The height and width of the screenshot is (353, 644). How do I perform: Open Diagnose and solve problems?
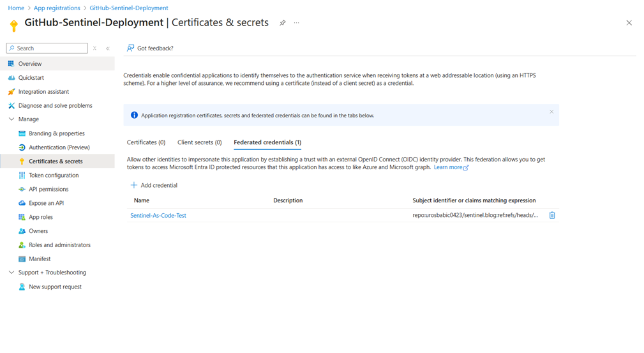[55, 106]
